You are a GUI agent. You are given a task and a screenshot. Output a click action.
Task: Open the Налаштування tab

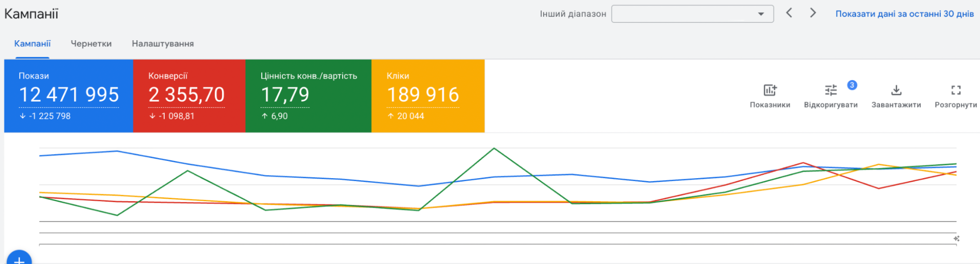pos(163,44)
